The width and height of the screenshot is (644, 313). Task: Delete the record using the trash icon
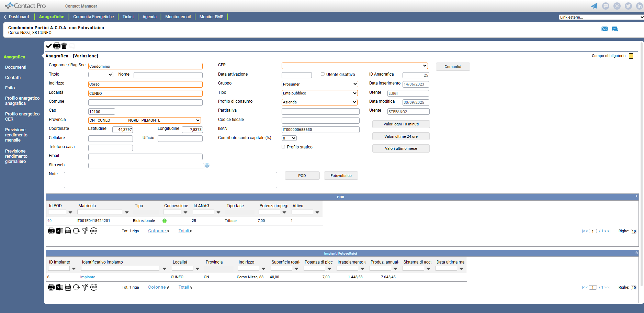click(x=64, y=46)
